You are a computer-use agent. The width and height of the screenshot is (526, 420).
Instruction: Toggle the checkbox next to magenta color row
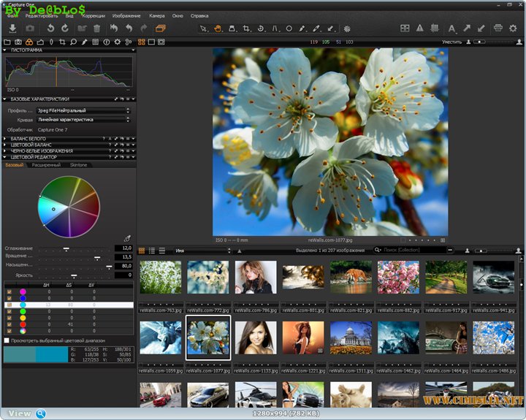point(9,291)
